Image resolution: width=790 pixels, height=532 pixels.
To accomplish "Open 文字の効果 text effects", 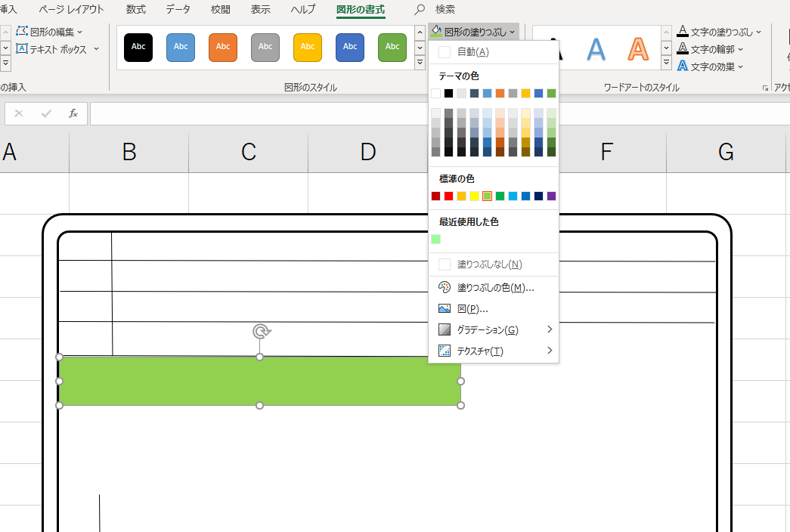I will [683, 66].
